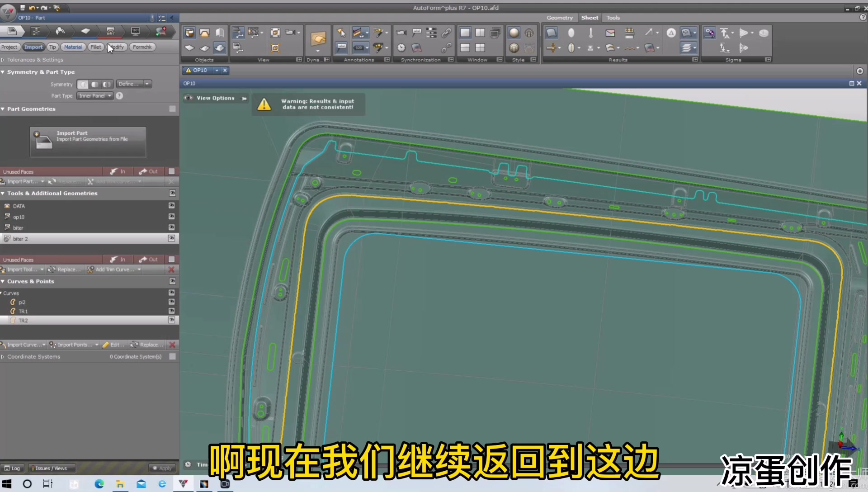
Task: Toggle visibility of TR2 curve
Action: coord(172,320)
